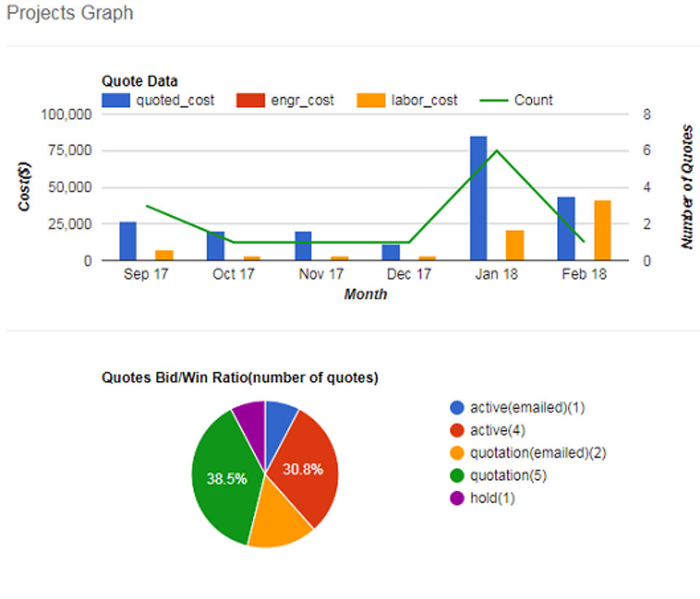Click the quotation(5) green legend dot
The width and height of the screenshot is (700, 599).
(x=457, y=476)
